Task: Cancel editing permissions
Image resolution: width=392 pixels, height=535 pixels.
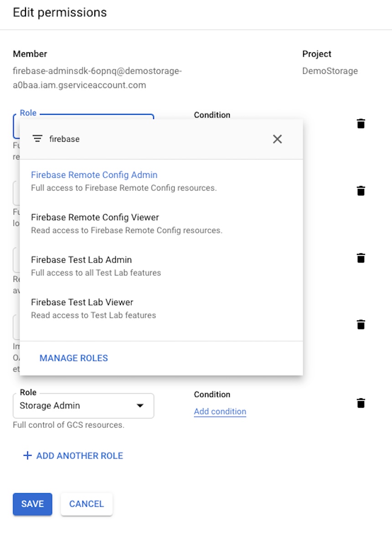Action: (87, 504)
